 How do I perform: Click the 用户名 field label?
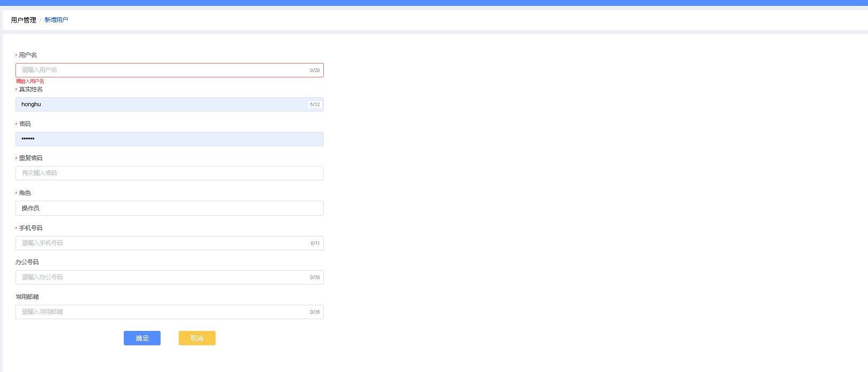[28, 55]
